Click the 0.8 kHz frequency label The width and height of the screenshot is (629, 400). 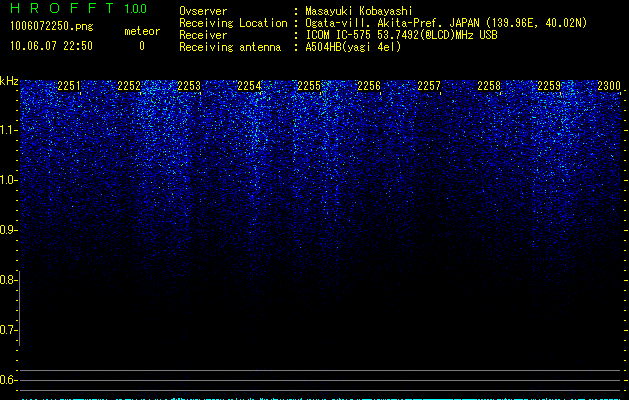coord(8,280)
